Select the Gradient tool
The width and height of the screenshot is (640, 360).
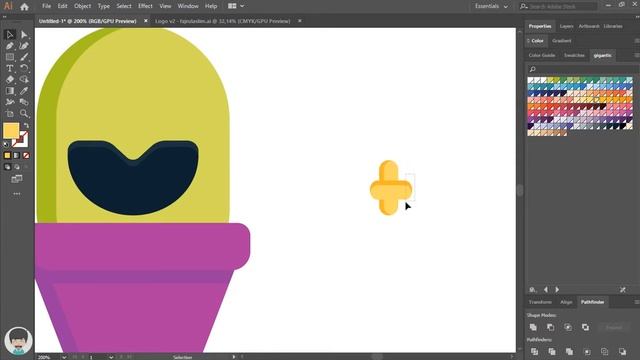pos(10,91)
